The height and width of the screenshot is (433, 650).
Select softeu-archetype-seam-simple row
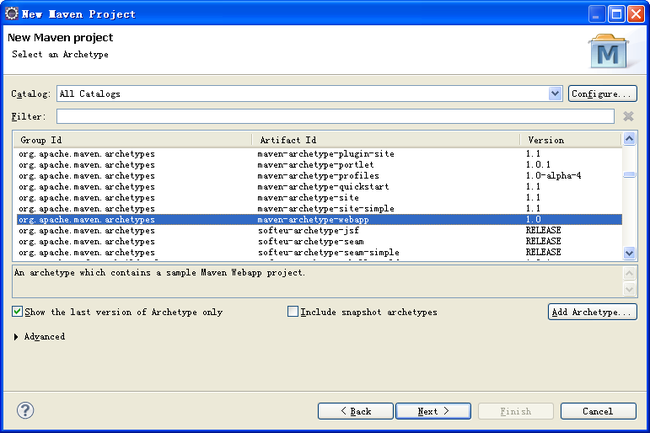(319, 252)
